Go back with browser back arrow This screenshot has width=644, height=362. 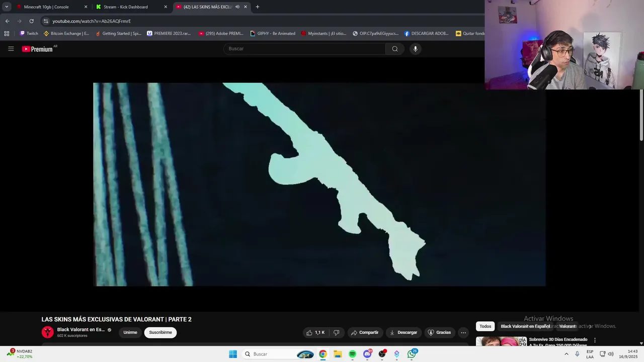7,21
